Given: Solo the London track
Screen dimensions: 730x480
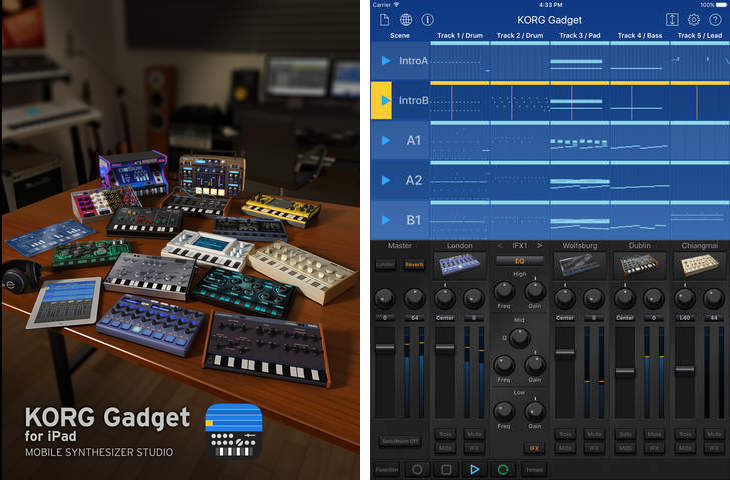Looking at the screenshot, I should tap(445, 434).
